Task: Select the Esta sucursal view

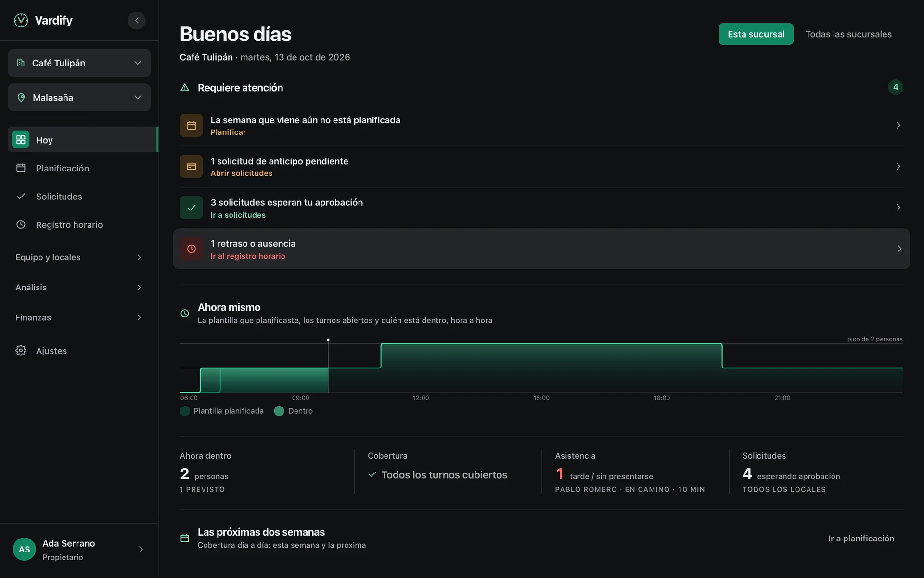Action: pos(756,34)
